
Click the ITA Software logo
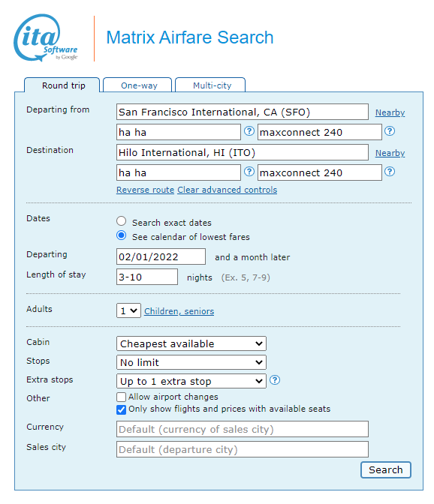(46, 38)
